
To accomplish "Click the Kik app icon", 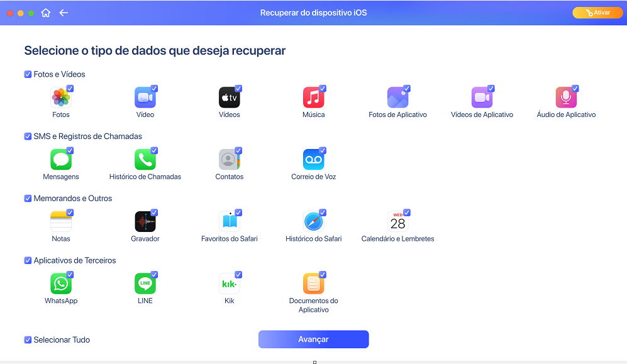I will click(229, 284).
